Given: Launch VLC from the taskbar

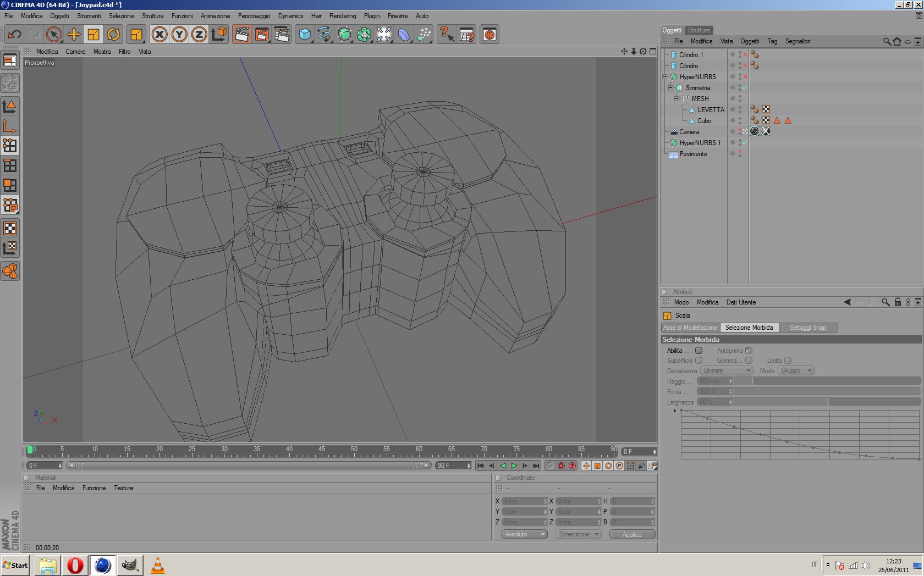Looking at the screenshot, I should tap(158, 566).
